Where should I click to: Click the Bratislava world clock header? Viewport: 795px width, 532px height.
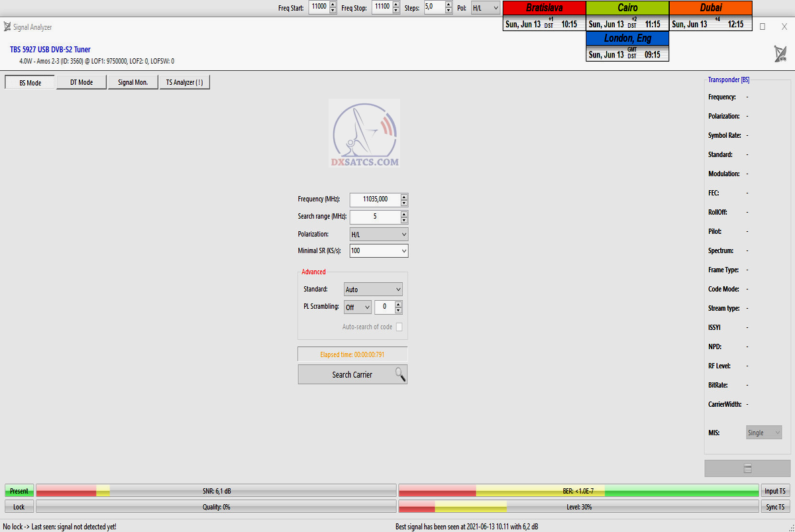(545, 8)
